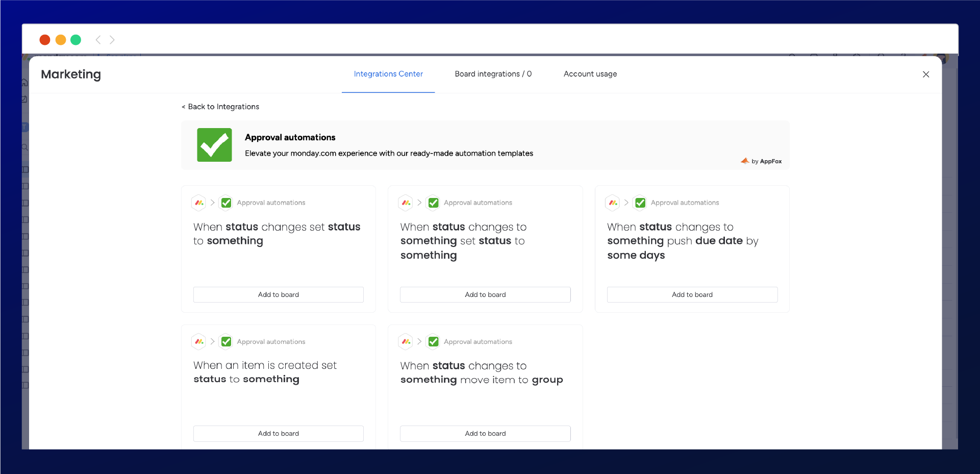Image resolution: width=980 pixels, height=474 pixels.
Task: Select 'When status changes set status to something' text
Action: click(277, 234)
